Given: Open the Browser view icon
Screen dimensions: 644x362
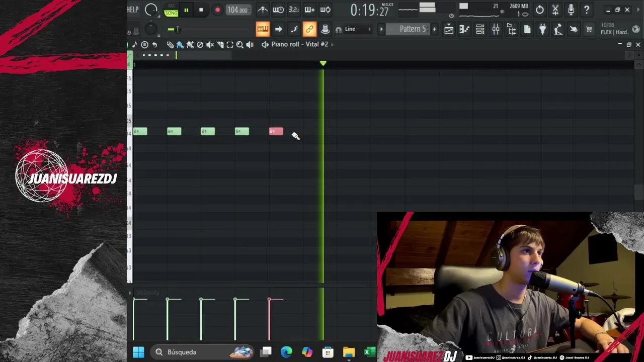Looking at the screenshot, I should click(x=511, y=29).
